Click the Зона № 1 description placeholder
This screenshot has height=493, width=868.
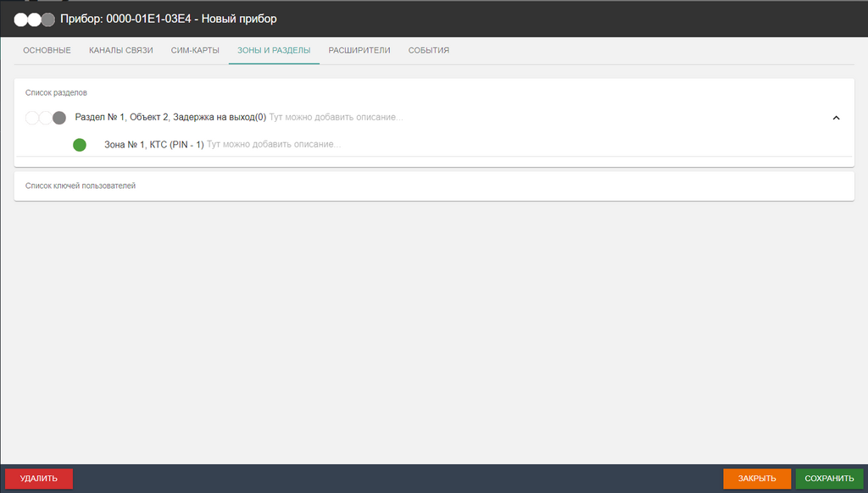click(274, 145)
